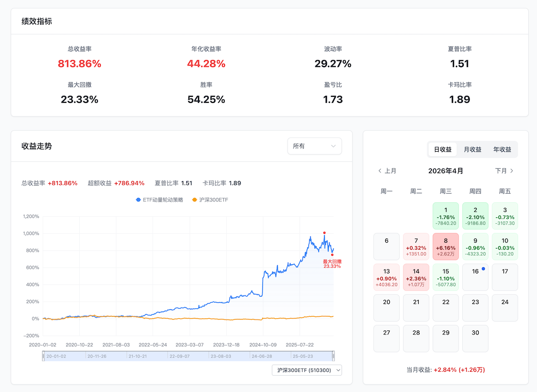537x392 pixels.
Task: Click the blue dot on April 16
Action: (483, 269)
